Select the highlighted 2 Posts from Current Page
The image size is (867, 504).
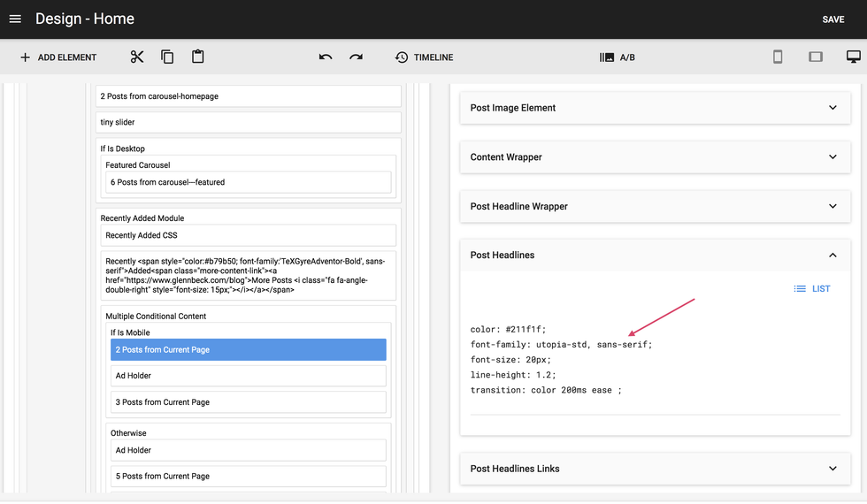pyautogui.click(x=249, y=350)
